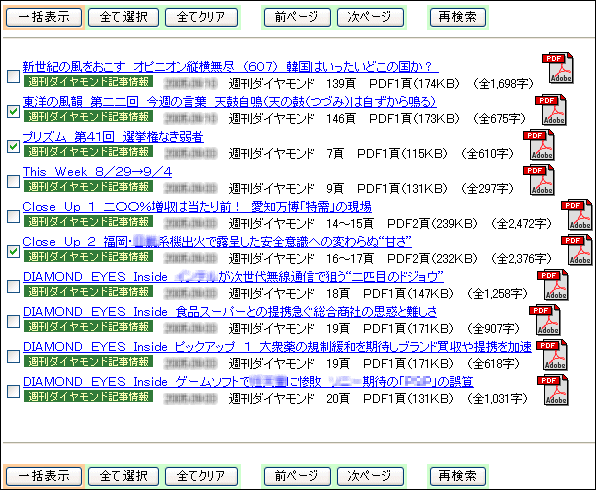This screenshot has height=490, width=596.
Task: Click the top 全て選択 button
Action: (x=124, y=17)
